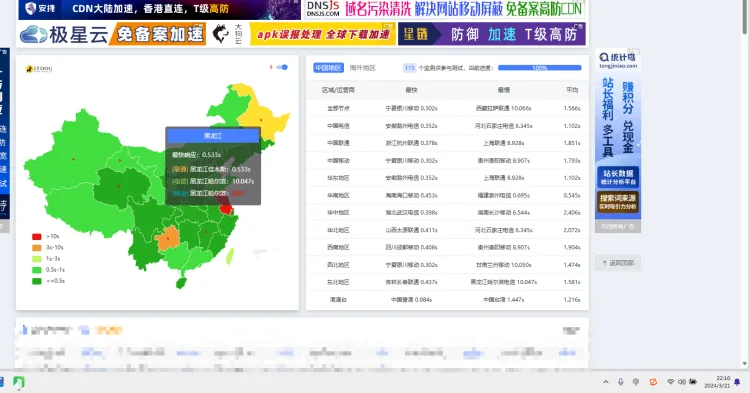Click the speaker volume tray icon
The width and height of the screenshot is (750, 393).
[682, 382]
